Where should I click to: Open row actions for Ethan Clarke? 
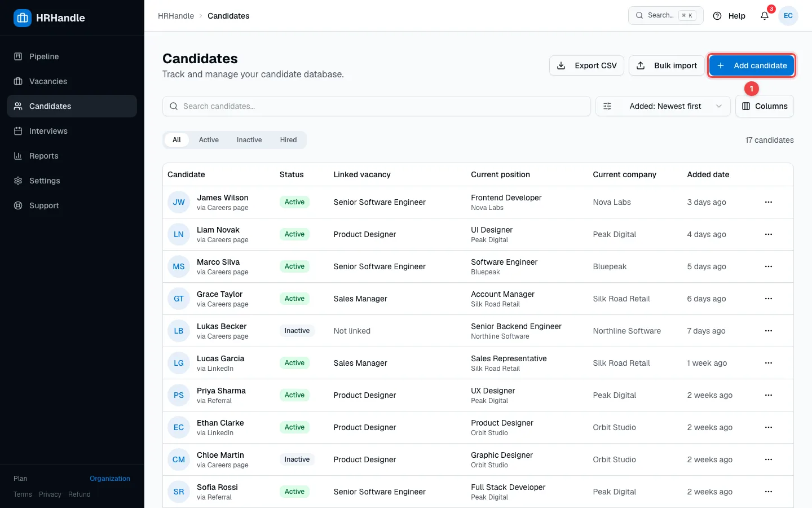769,427
